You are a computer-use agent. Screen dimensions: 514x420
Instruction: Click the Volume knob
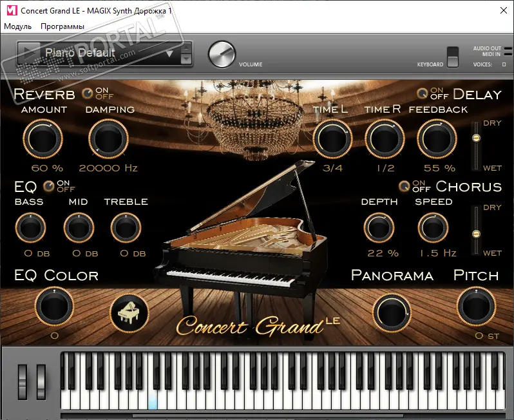pos(222,54)
